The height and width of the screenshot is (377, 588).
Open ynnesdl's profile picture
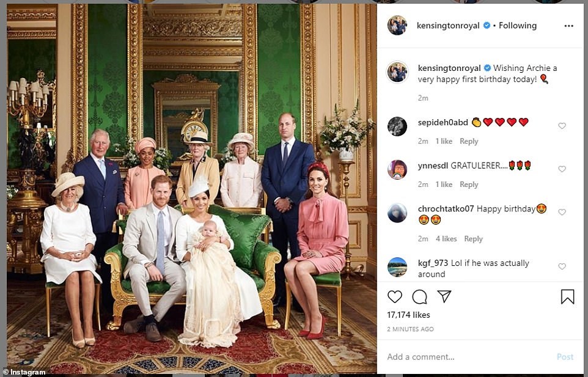[x=397, y=169]
